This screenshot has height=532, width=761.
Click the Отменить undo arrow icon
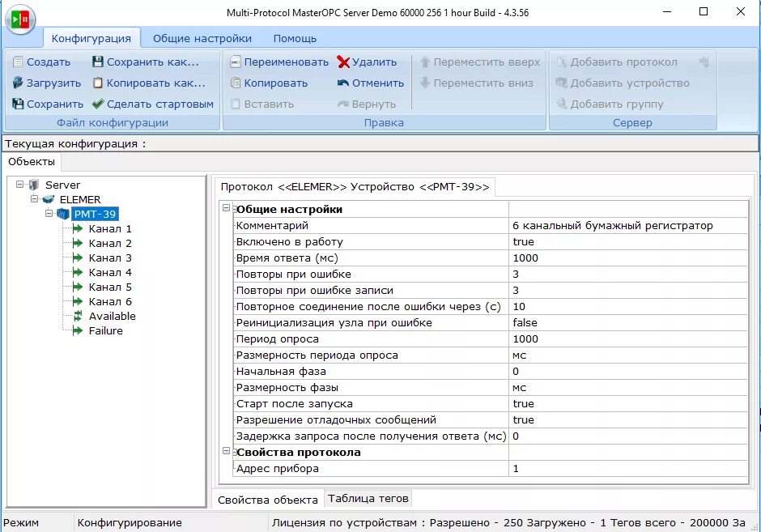tap(342, 83)
